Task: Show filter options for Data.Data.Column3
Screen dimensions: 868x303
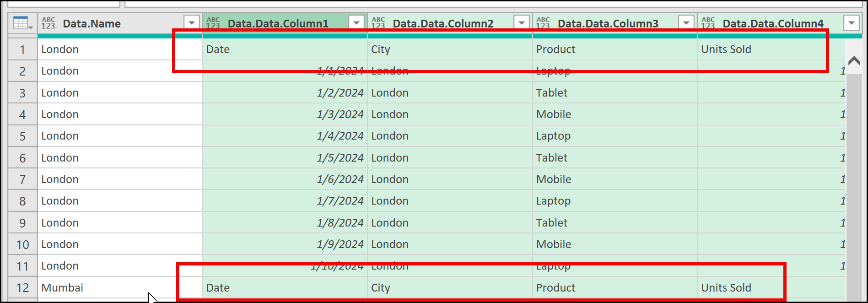Action: [x=686, y=23]
